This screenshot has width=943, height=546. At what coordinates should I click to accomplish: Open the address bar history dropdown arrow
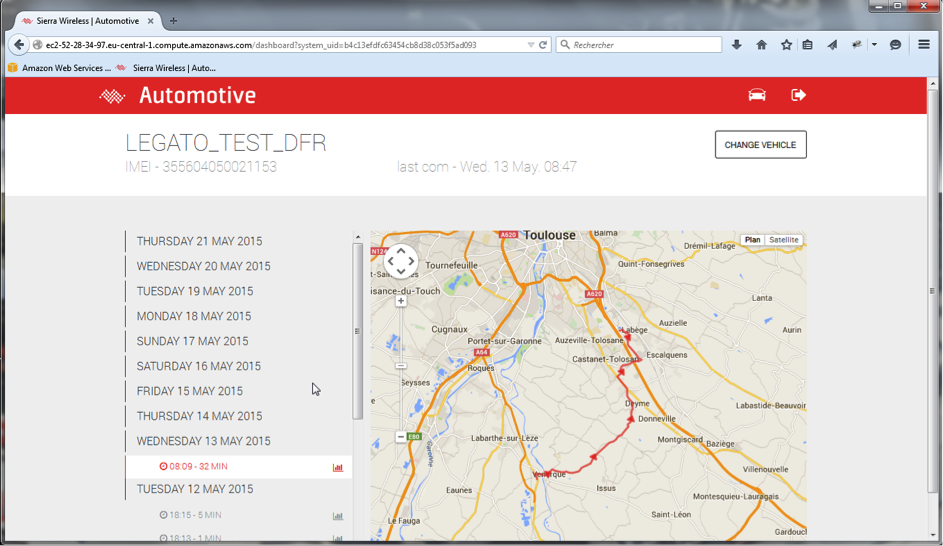(530, 44)
